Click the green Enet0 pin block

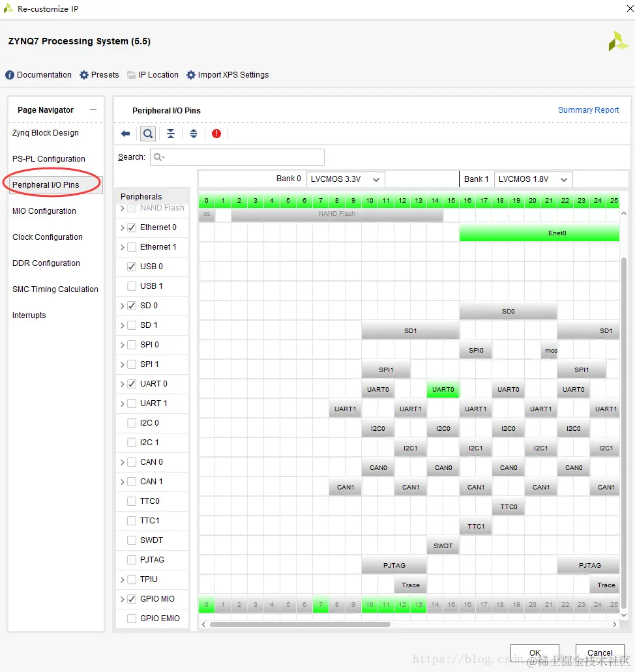[x=539, y=233]
